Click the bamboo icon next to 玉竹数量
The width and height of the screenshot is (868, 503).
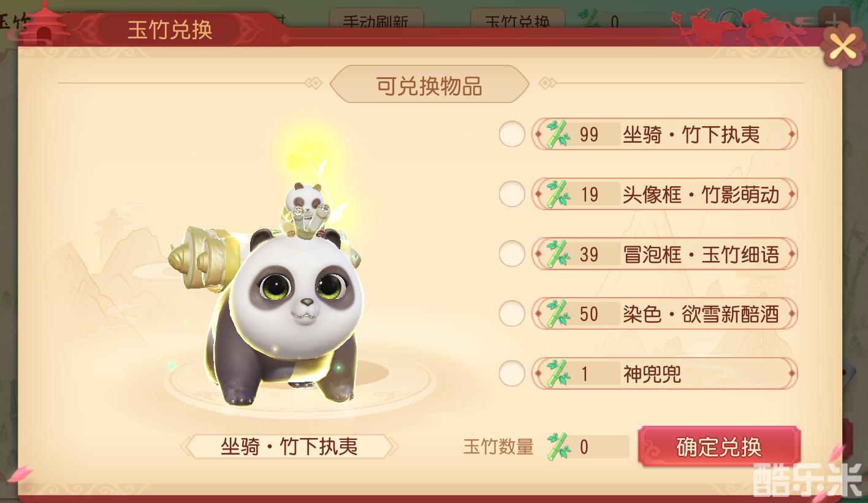[557, 447]
